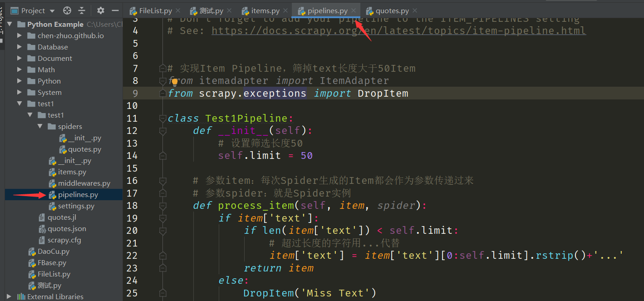644x301 pixels.
Task: Toggle fold marker at process_item definition
Action: [x=162, y=206]
